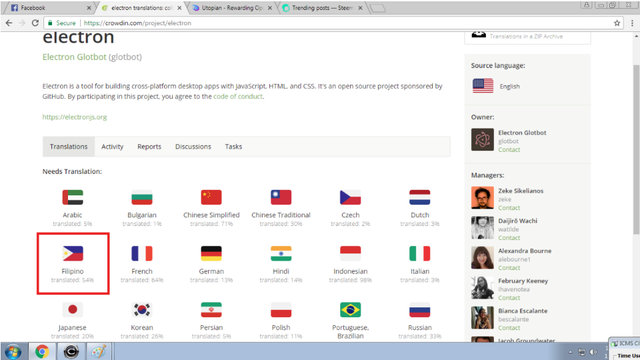Click the English source language flag
Image resolution: width=640 pixels, height=360 pixels.
click(483, 86)
